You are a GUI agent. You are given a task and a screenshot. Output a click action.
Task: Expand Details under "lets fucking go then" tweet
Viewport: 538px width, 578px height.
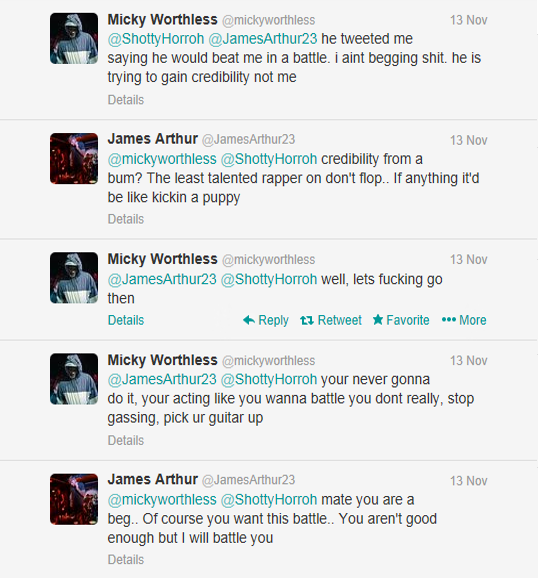click(126, 320)
